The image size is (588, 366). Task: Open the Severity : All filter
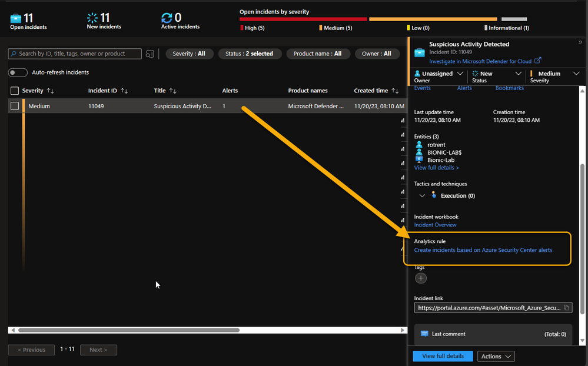pos(189,54)
